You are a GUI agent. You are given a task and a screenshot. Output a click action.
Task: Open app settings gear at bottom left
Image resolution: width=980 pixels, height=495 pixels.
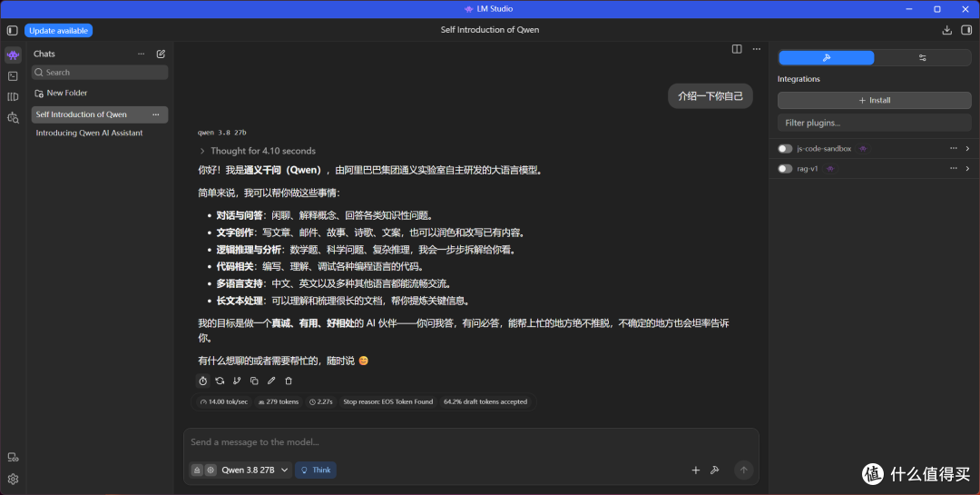(13, 480)
